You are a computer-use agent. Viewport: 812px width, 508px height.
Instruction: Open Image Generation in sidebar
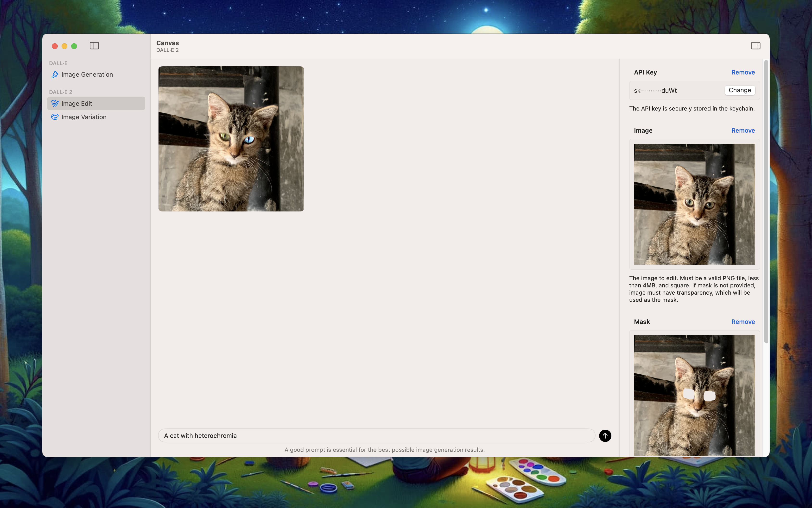pyautogui.click(x=87, y=74)
